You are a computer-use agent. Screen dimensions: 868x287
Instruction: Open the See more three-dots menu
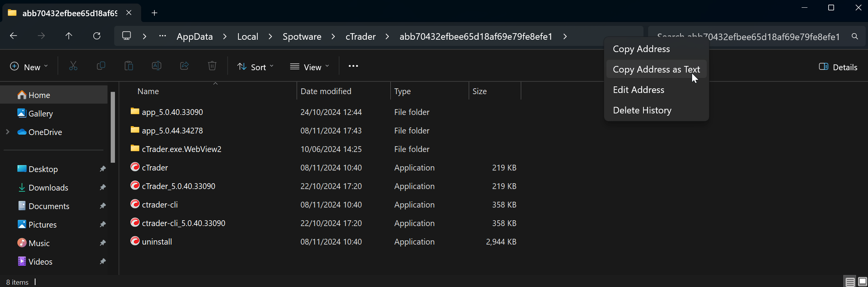pos(353,66)
